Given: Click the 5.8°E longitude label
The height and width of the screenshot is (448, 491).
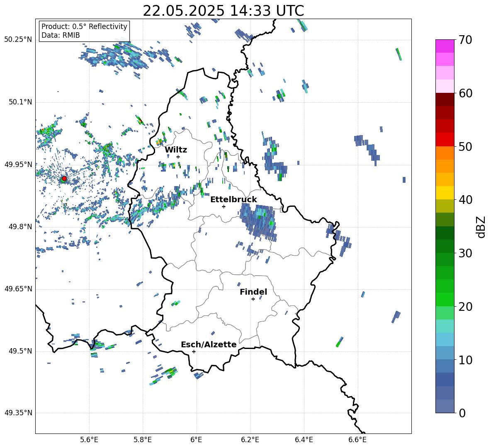Looking at the screenshot, I should tap(143, 440).
